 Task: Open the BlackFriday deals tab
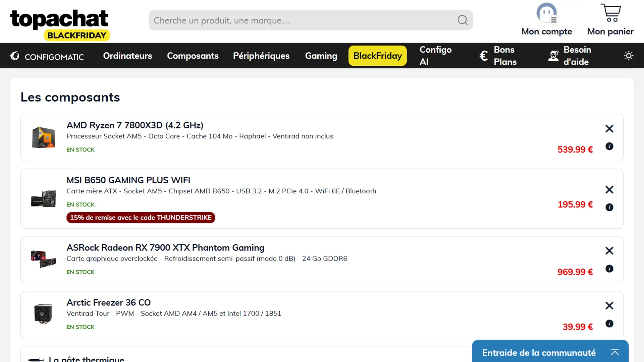pos(378,56)
